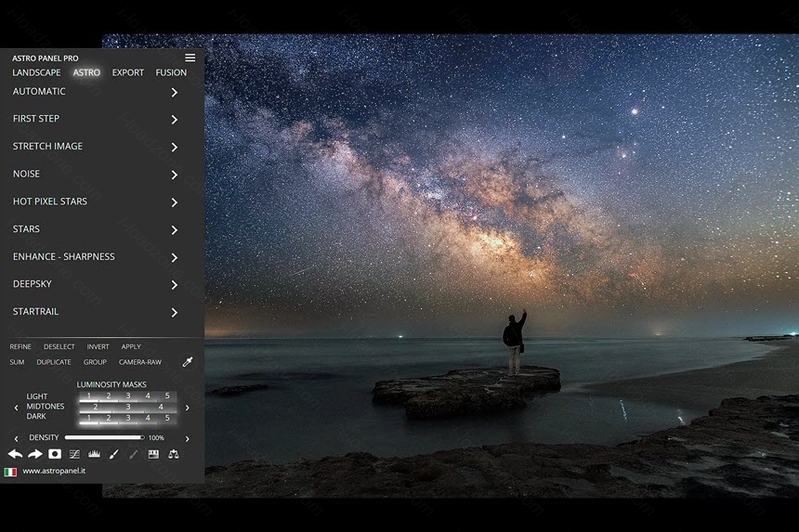Click the layer mask icon
This screenshot has height=532, width=799.
point(55,454)
